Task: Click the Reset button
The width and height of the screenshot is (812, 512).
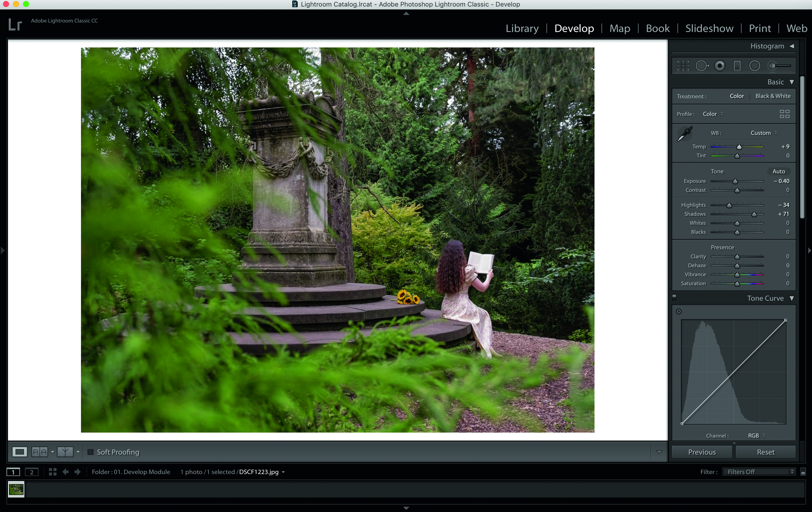Action: 765,452
